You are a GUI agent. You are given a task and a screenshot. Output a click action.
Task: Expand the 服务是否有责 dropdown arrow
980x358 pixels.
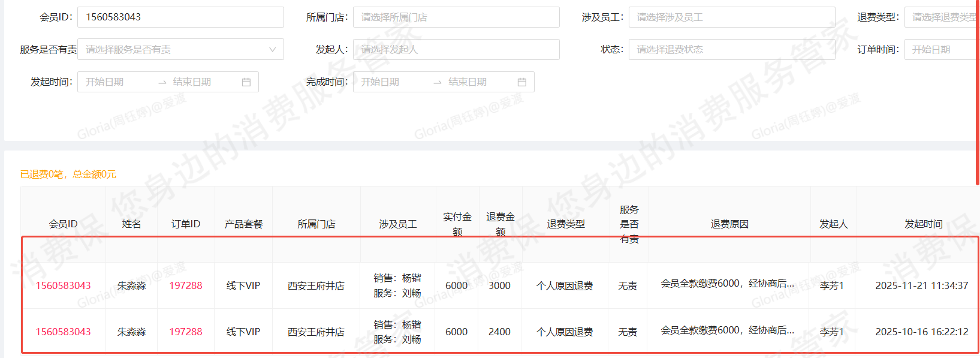[272, 50]
